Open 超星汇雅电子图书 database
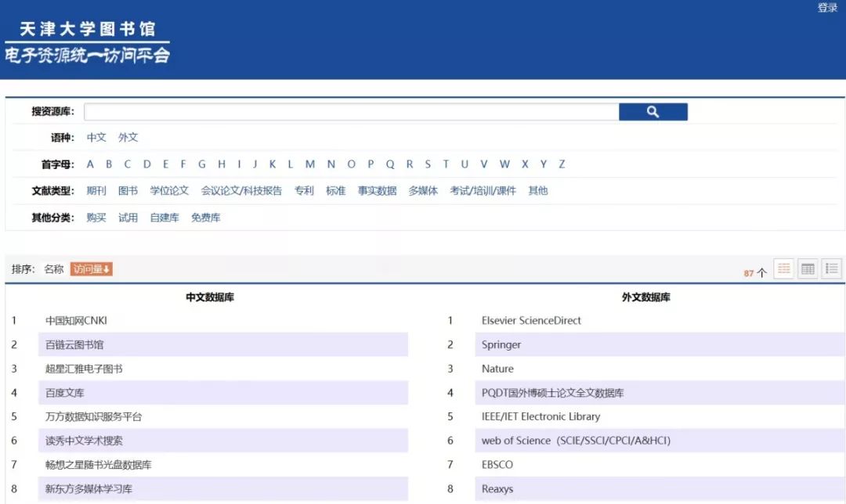 [x=84, y=369]
